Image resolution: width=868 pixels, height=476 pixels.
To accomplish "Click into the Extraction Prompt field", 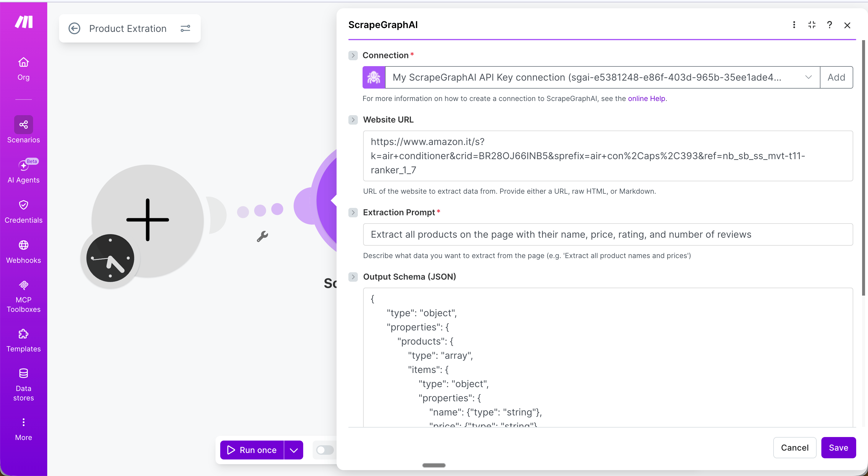I will click(x=608, y=234).
